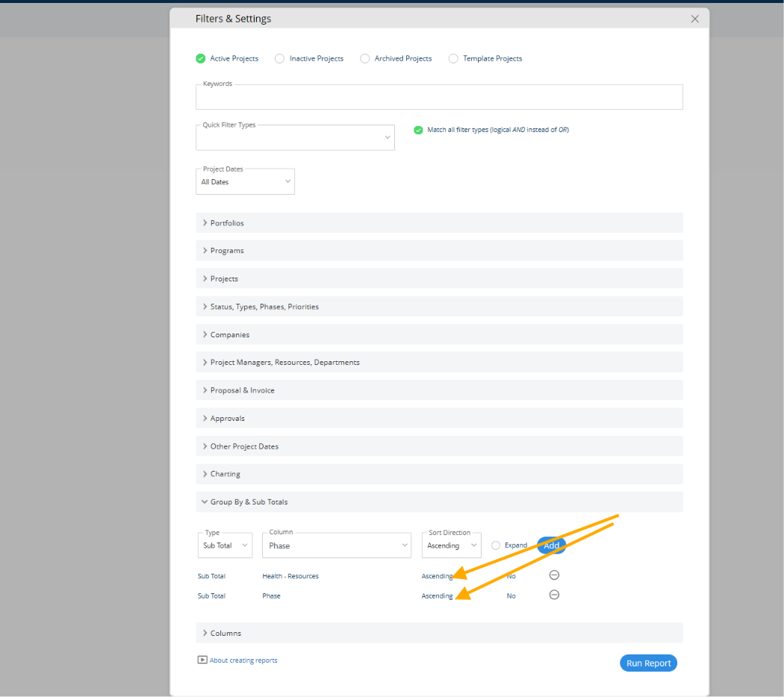Viewport: 784px width, 697px height.
Task: Select Active Projects radio option
Action: pyautogui.click(x=201, y=58)
